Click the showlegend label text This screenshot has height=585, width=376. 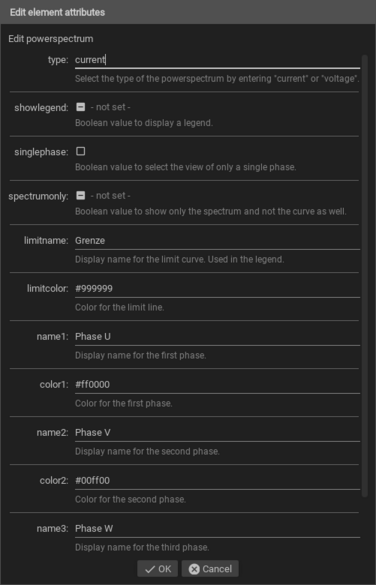click(x=41, y=108)
